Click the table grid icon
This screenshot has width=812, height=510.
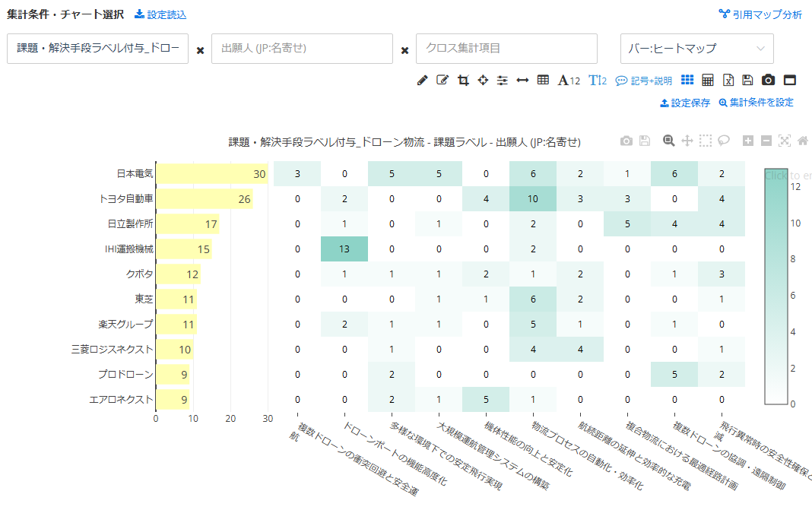543,81
